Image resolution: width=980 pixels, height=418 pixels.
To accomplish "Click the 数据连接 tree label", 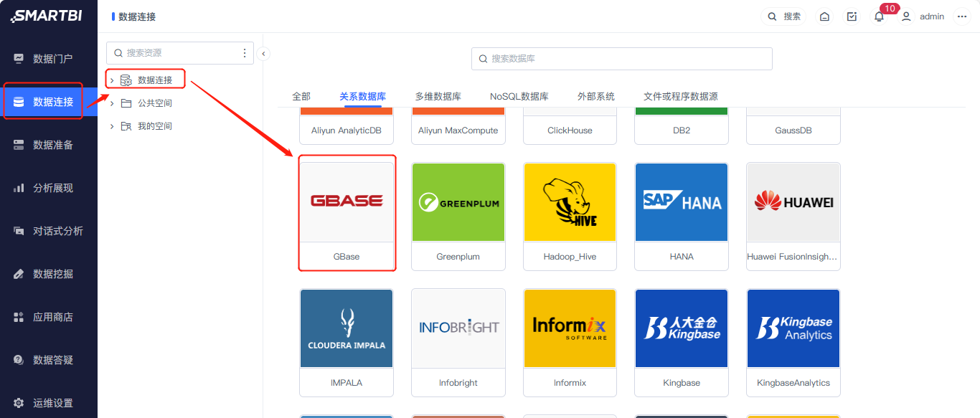I will 155,80.
